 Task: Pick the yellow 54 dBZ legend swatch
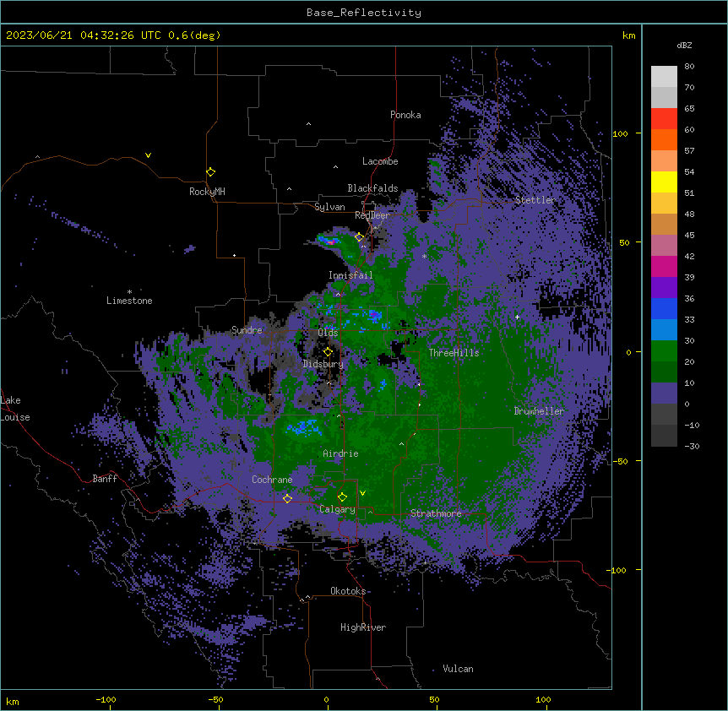coord(664,182)
